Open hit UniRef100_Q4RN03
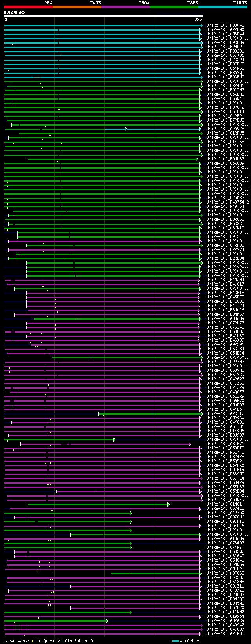The image size is (251, 644). tap(225, 246)
